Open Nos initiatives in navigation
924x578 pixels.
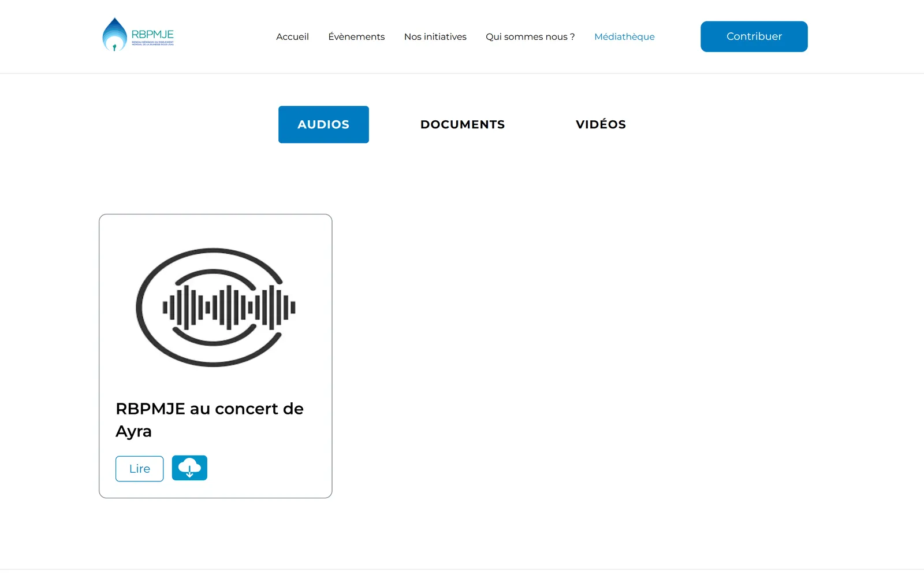click(435, 36)
